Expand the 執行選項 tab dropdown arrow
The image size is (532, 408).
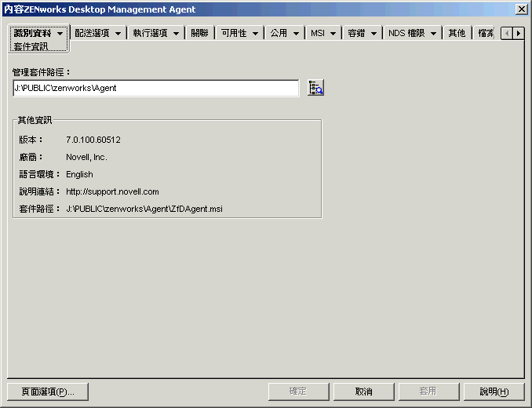pos(176,34)
